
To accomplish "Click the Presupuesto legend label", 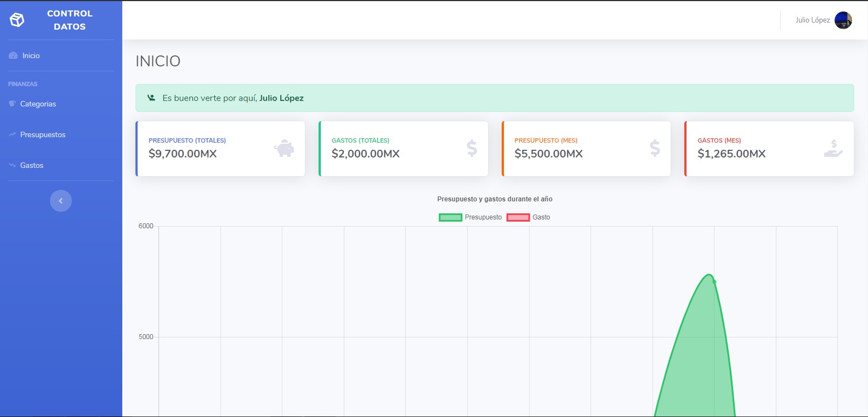I will pyautogui.click(x=483, y=217).
